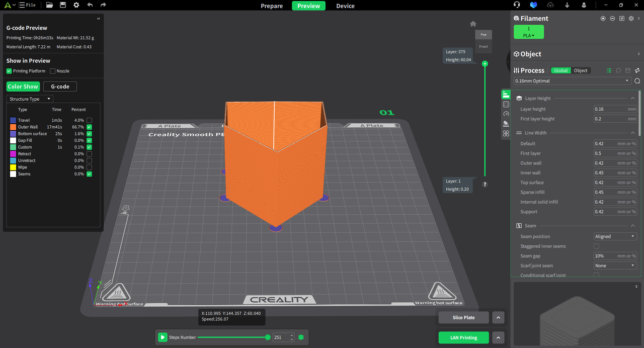Image resolution: width=644 pixels, height=348 pixels.
Task: Save process preset floppy icon
Action: tap(628, 70)
